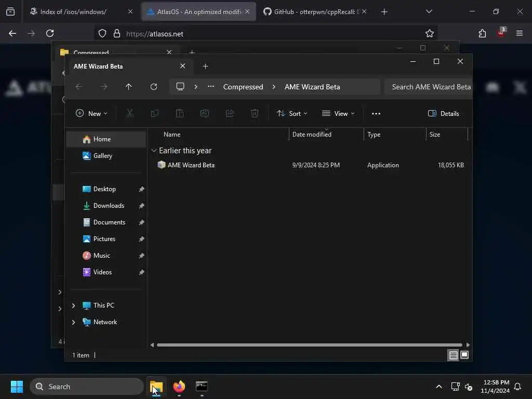
Task: Click Firefox back arrow button
Action: click(12, 33)
